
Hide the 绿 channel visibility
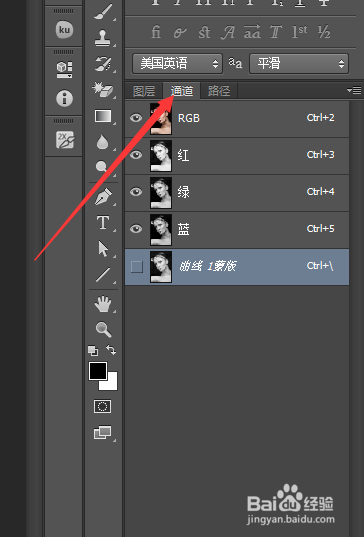[x=136, y=192]
